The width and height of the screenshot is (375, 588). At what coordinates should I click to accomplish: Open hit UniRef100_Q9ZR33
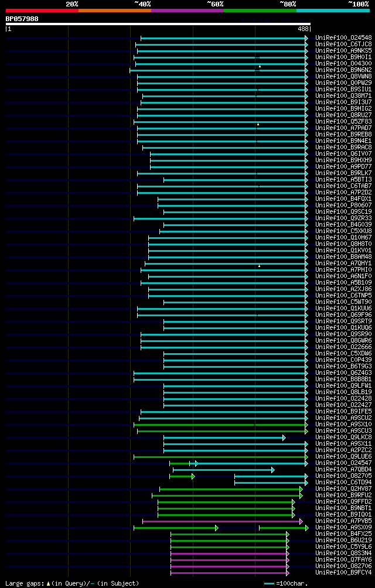[343, 218]
